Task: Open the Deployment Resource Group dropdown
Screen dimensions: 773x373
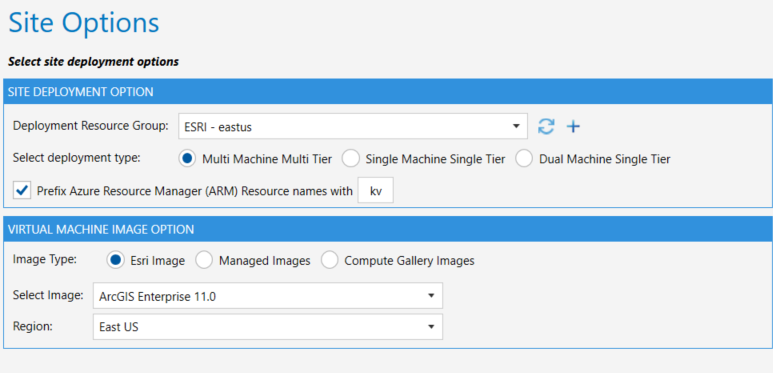Action: point(353,127)
